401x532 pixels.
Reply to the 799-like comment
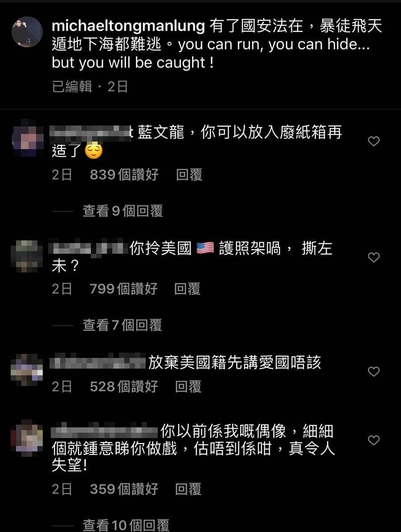click(188, 289)
